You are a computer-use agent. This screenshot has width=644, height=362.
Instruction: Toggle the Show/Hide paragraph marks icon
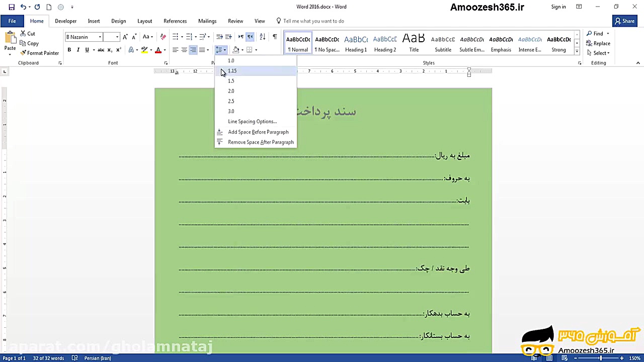[275, 36]
